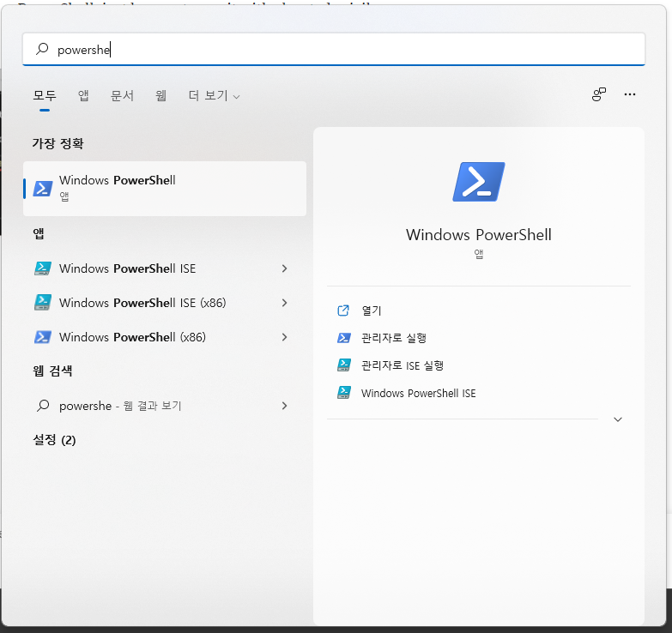Click the magnifier icon in the search box
Image resolution: width=672 pixels, height=633 pixels.
(42, 49)
